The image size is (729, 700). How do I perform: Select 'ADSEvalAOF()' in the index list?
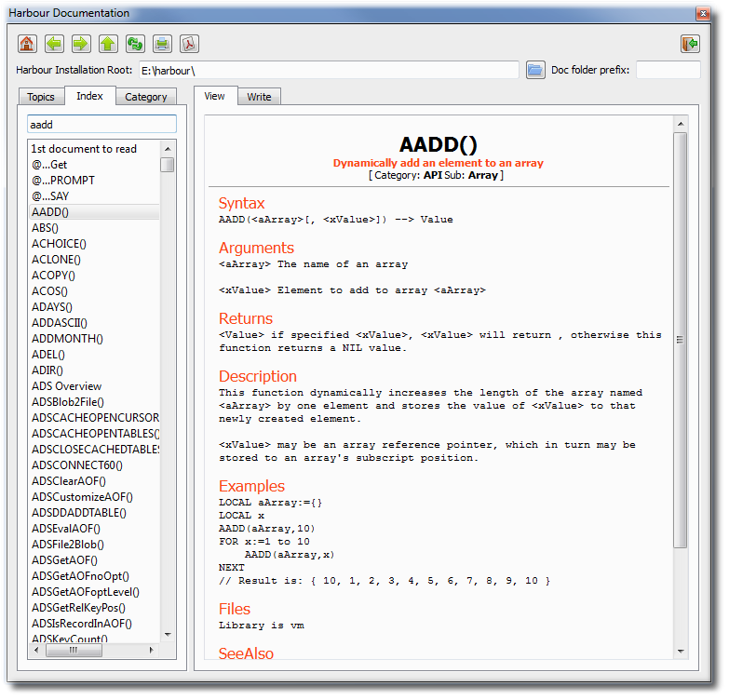(x=94, y=529)
